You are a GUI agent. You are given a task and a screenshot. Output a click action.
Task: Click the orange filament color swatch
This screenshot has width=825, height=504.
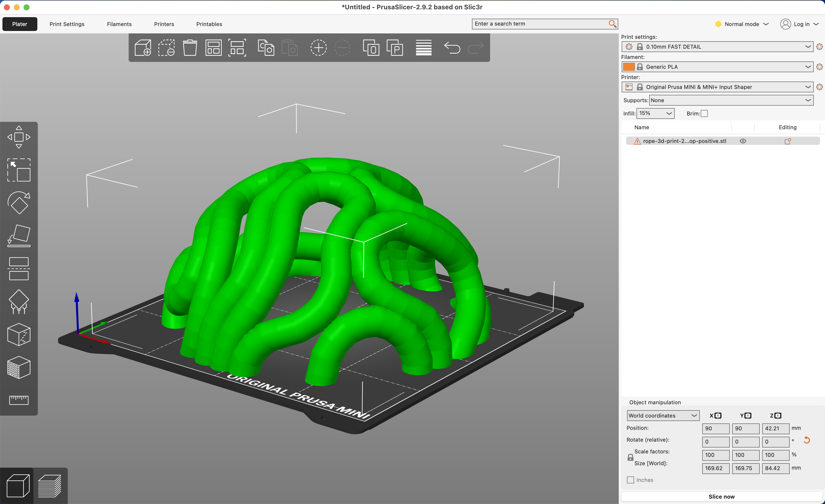[629, 67]
